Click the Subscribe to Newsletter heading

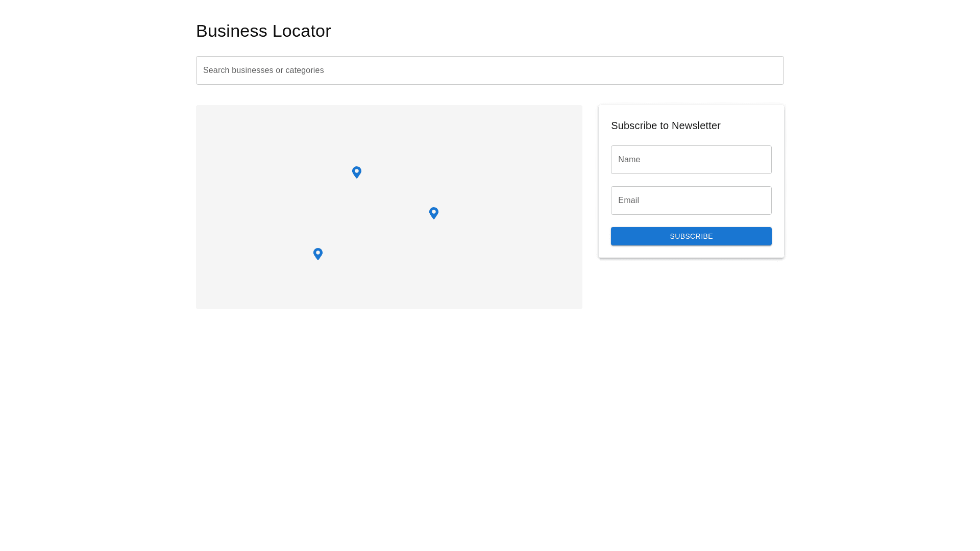(x=665, y=126)
